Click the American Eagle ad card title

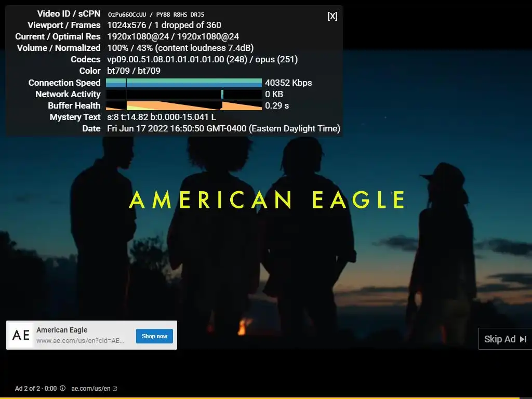(62, 330)
